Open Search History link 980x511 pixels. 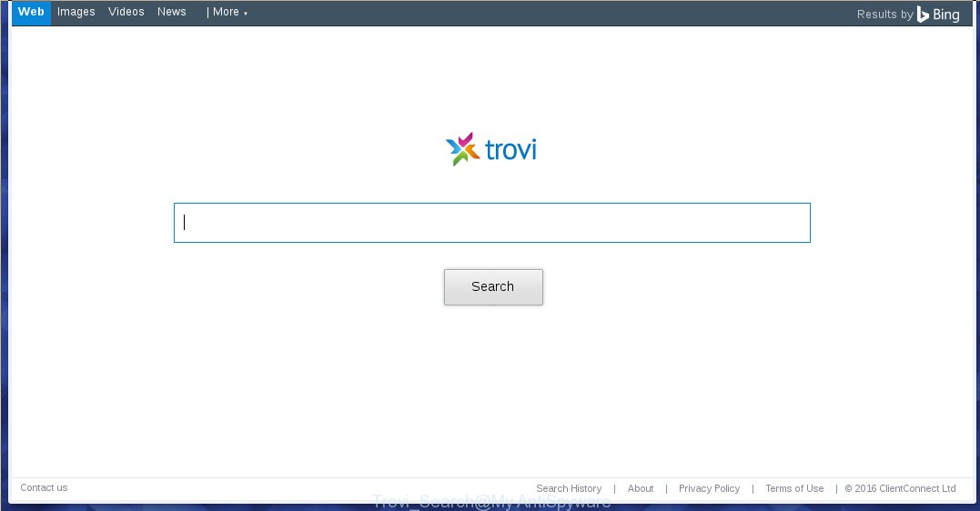(x=569, y=488)
